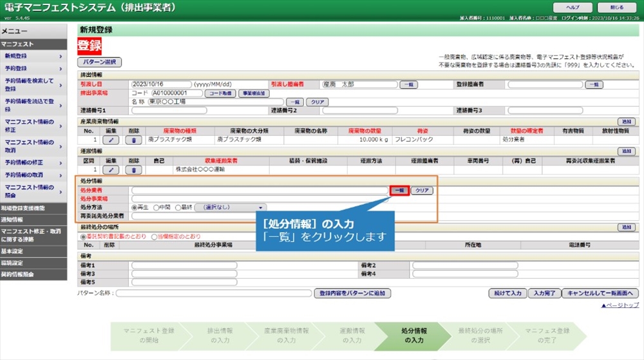Select 再生 disposal method radio
644x360 pixels.
tap(135, 208)
